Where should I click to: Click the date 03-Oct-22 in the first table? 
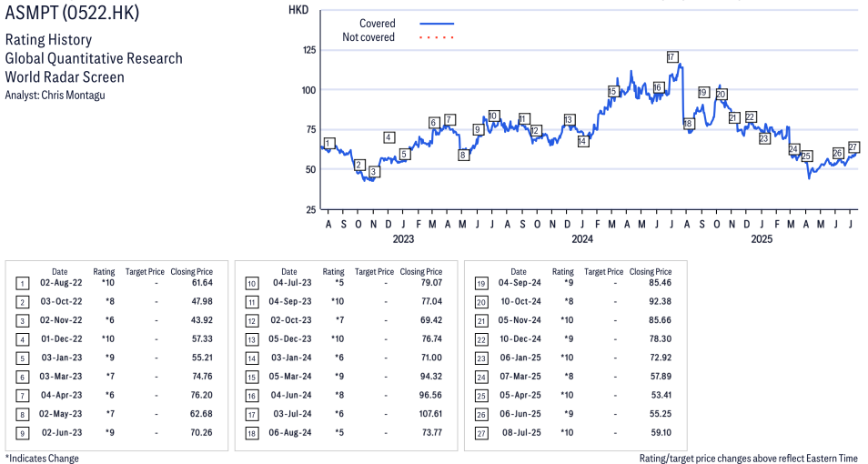click(61, 302)
